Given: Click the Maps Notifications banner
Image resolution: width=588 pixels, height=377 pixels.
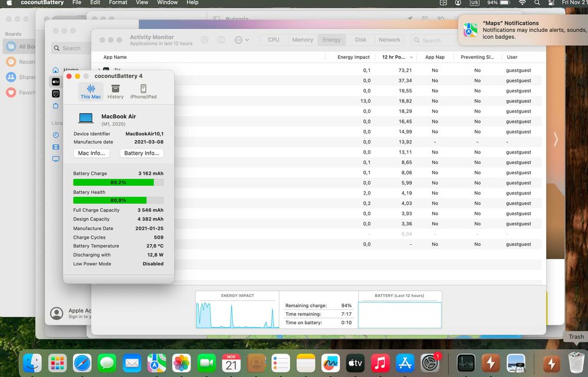Looking at the screenshot, I should click(x=523, y=30).
